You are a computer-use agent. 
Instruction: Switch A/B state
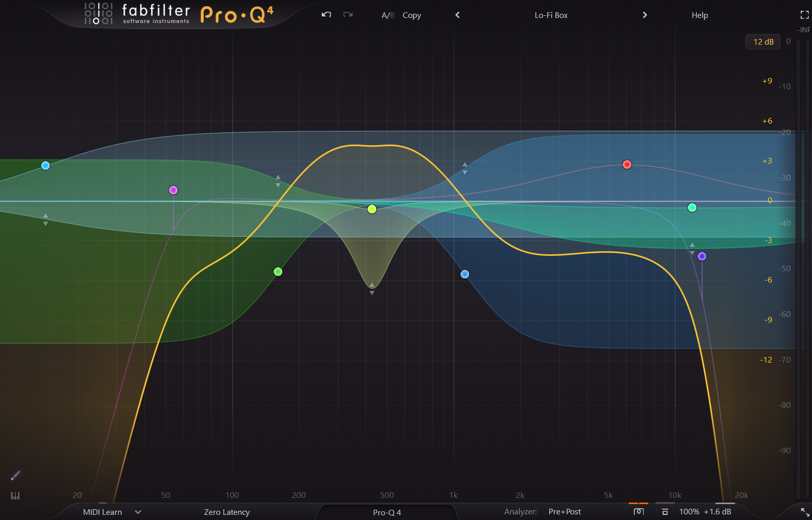(388, 15)
